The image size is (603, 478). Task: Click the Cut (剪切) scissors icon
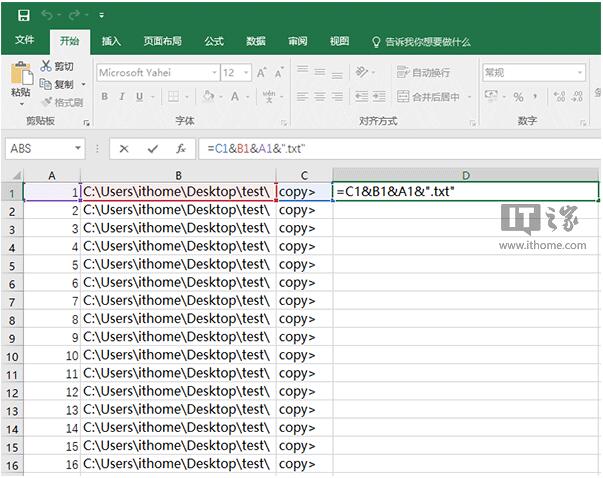(x=48, y=66)
